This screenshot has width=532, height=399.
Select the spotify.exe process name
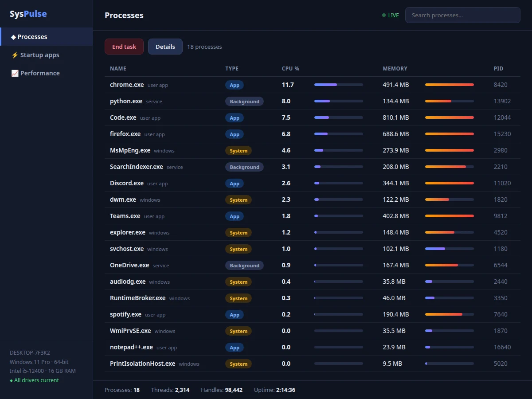125,314
